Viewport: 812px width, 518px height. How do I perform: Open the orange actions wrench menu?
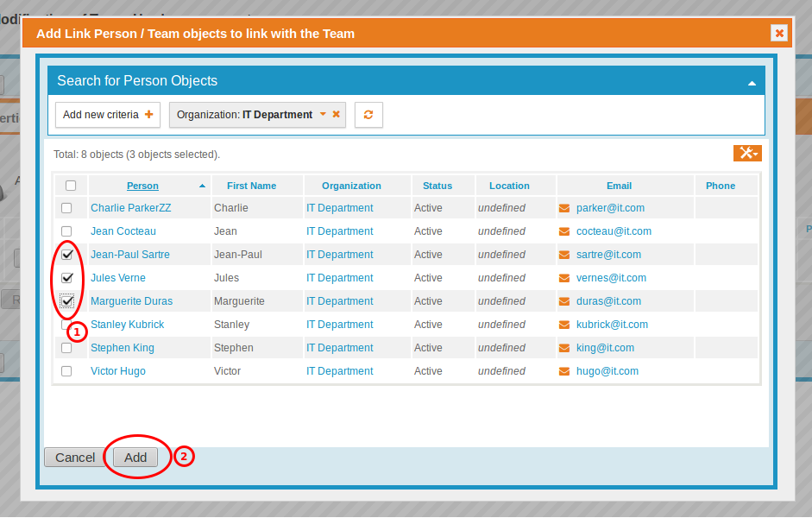(x=744, y=153)
